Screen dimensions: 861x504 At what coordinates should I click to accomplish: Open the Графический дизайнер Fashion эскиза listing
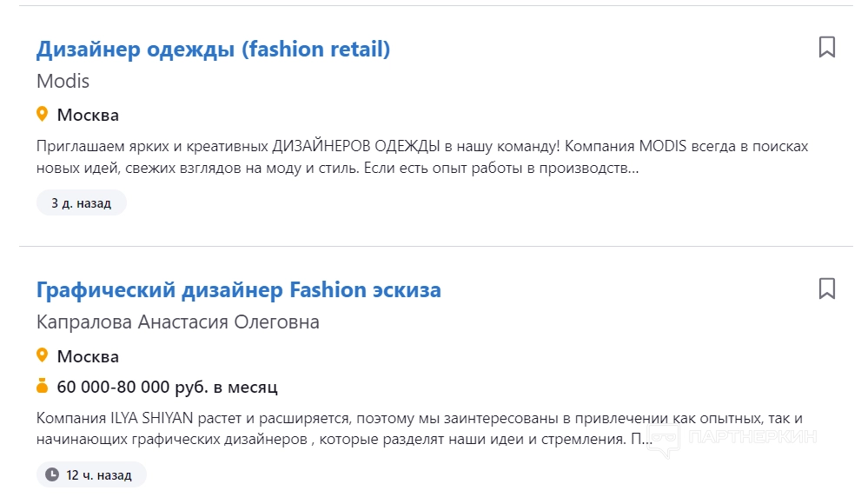tap(238, 290)
